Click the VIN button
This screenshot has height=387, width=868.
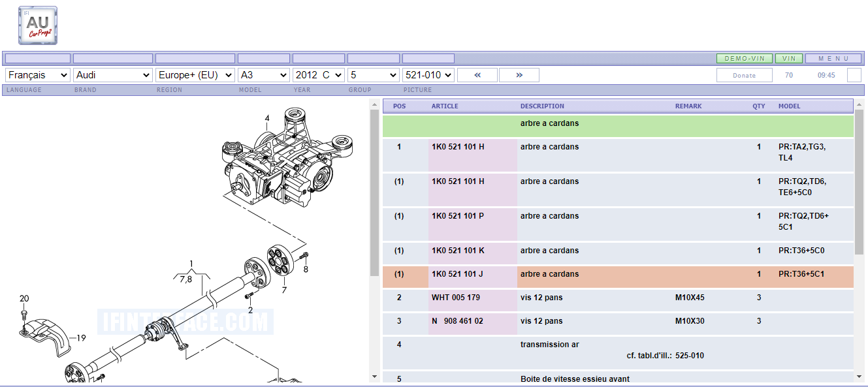click(x=789, y=58)
